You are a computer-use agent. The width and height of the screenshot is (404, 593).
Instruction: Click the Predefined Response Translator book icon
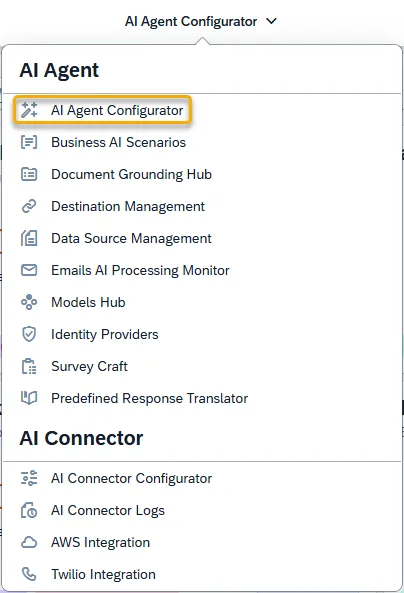tap(29, 398)
